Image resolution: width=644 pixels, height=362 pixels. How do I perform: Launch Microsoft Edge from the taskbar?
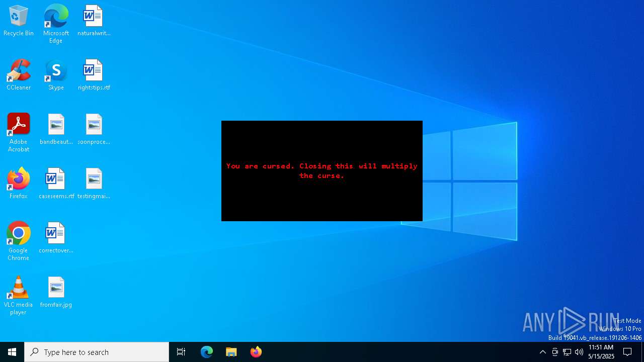[x=207, y=352]
